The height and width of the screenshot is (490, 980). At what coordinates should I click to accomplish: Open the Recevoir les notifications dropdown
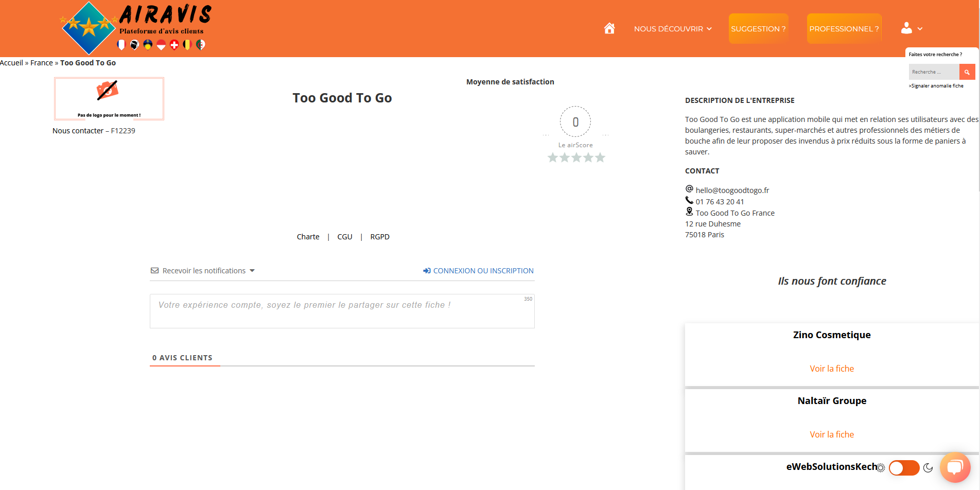(x=203, y=271)
